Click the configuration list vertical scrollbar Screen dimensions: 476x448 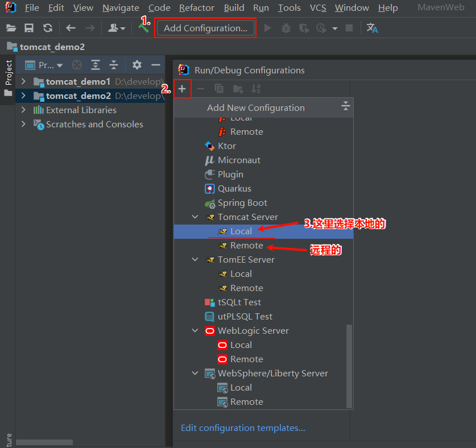349,366
